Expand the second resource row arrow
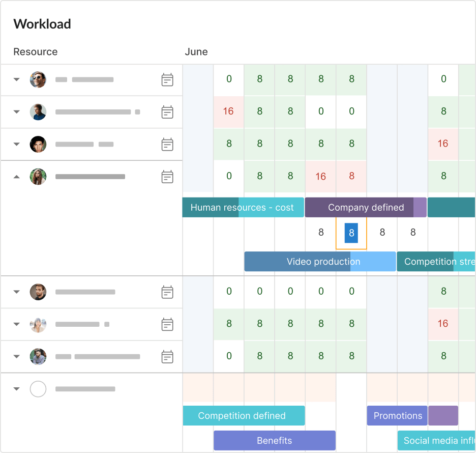476x453 pixels. coord(16,112)
